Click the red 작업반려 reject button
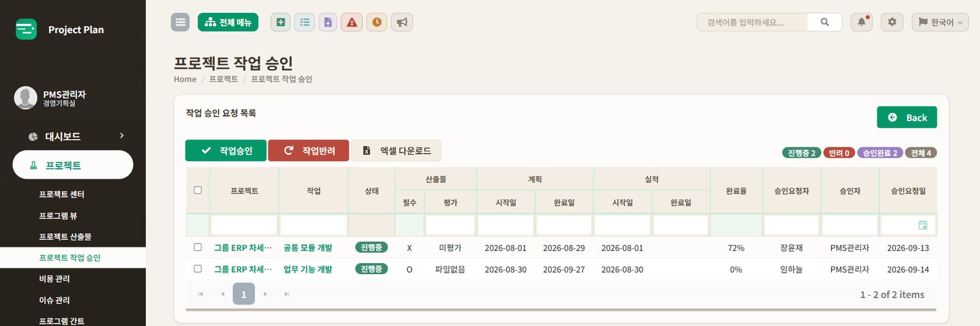 [309, 150]
